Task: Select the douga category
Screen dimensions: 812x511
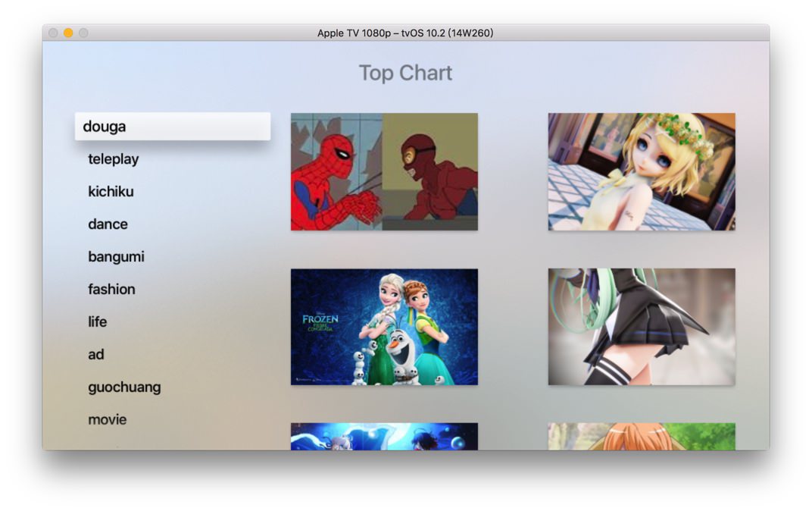Action: [x=173, y=127]
